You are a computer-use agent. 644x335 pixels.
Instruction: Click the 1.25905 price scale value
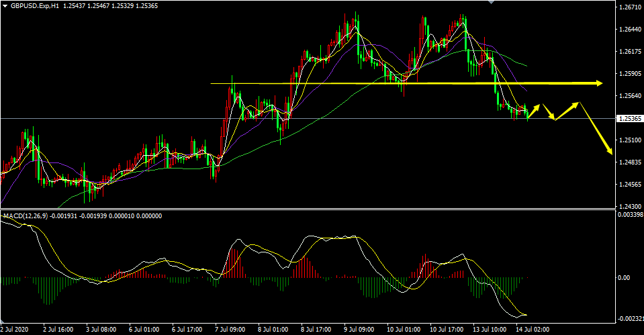631,74
